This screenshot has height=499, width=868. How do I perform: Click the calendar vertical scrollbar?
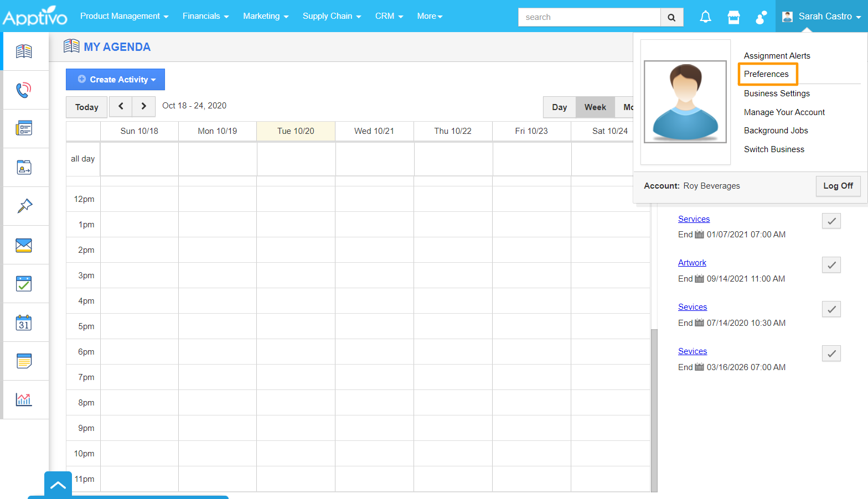pos(654,409)
